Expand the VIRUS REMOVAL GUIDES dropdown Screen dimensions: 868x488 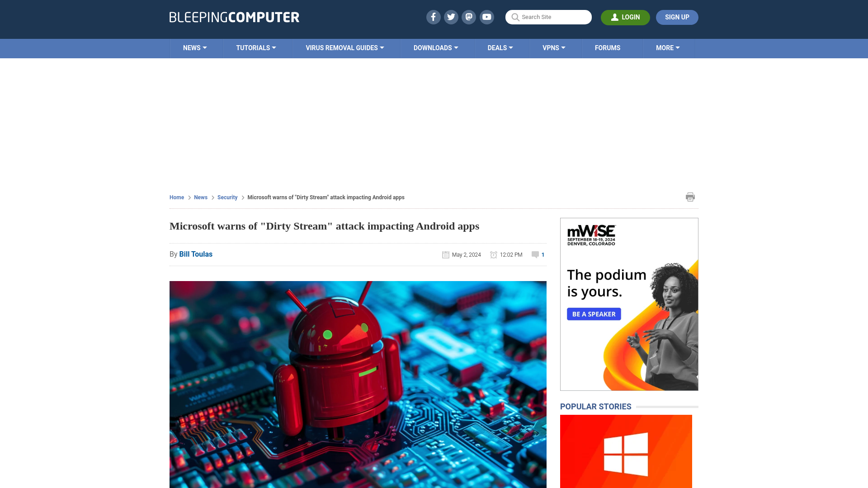(344, 47)
